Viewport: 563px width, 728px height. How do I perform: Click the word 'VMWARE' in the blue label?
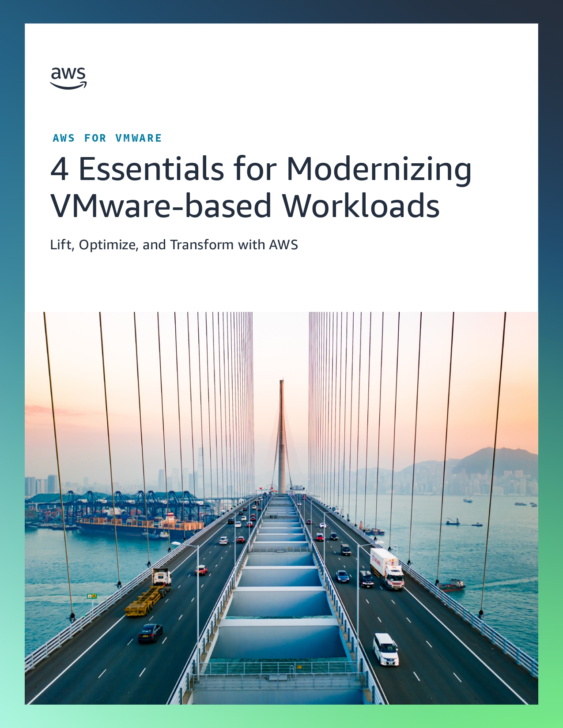138,138
